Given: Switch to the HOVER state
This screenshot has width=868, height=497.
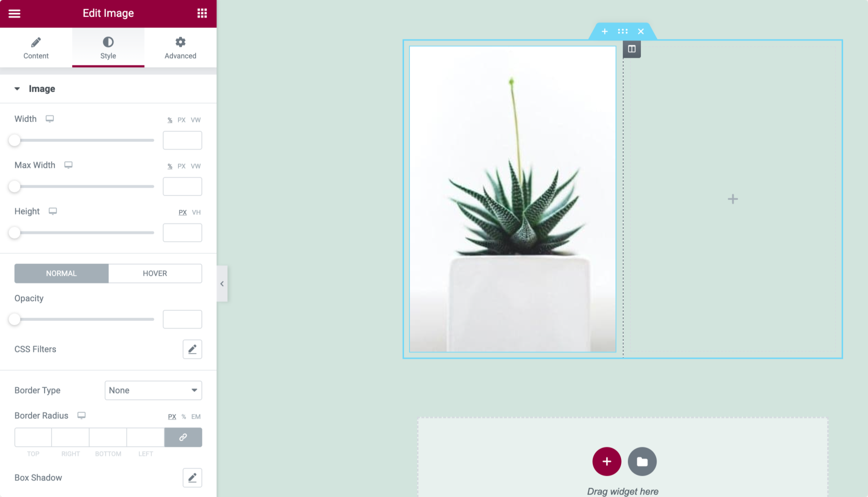Looking at the screenshot, I should click(155, 273).
